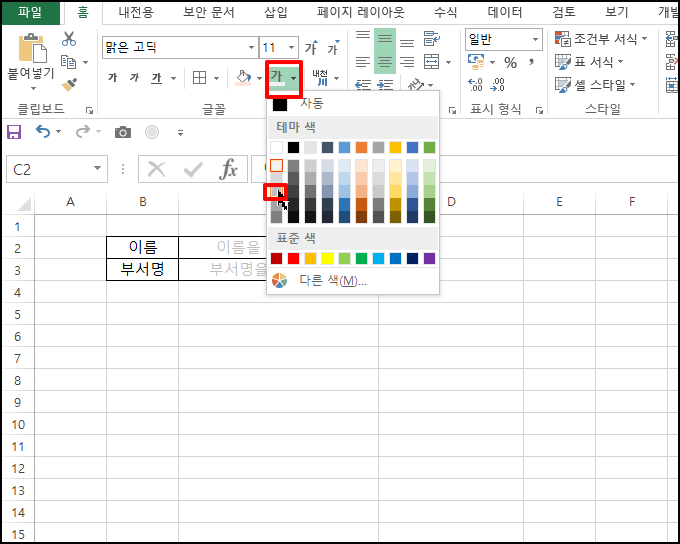Click the increase font size icon

click(x=311, y=47)
